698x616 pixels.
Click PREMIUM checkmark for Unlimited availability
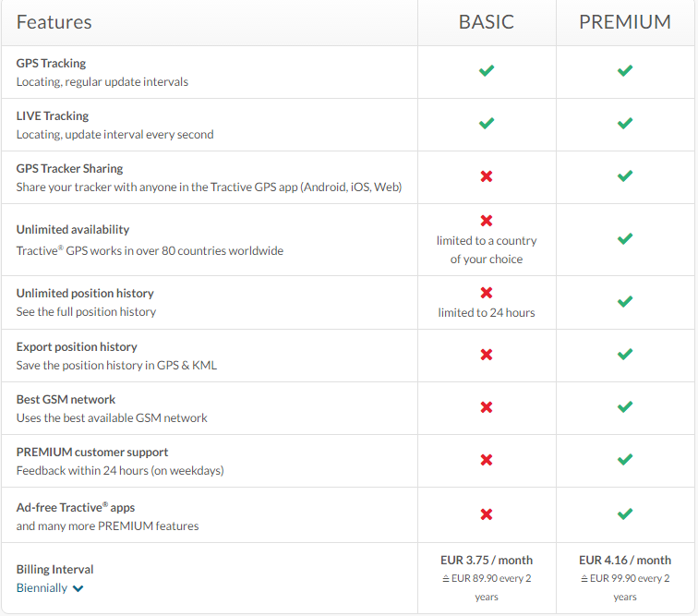click(x=625, y=239)
